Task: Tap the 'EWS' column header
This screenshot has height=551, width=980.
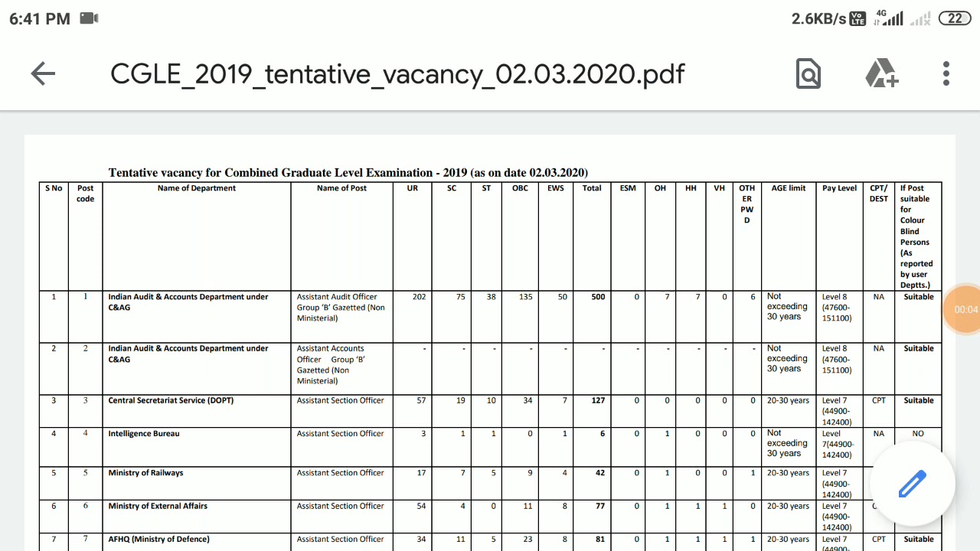Action: pyautogui.click(x=556, y=188)
